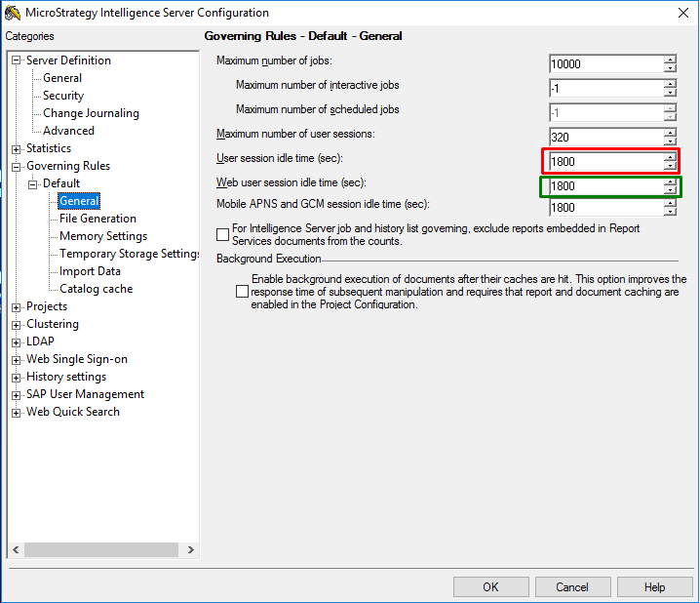Select the Projects label in tree
Viewport: 700px width, 603px height.
47,306
